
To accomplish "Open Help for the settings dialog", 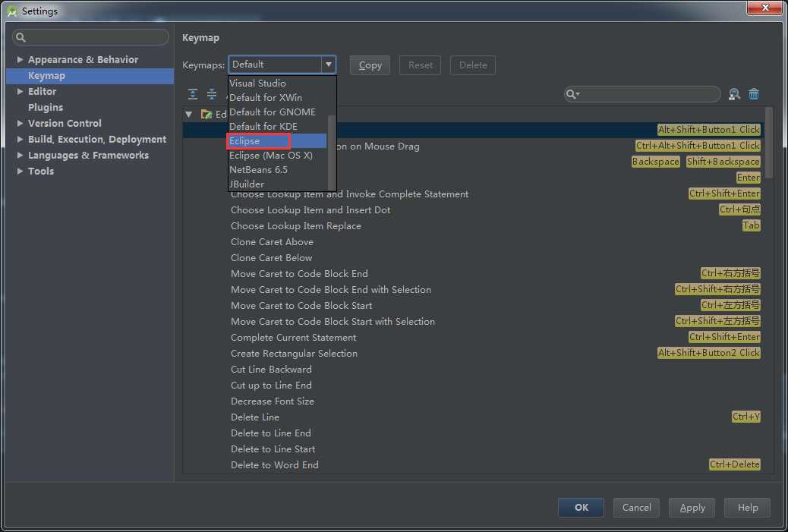I will pyautogui.click(x=747, y=508).
